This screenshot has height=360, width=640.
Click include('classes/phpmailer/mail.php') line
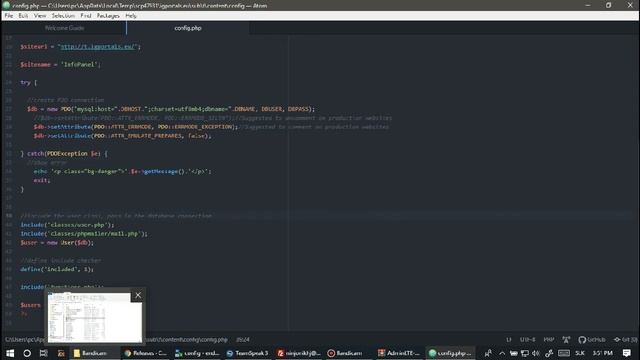(84, 234)
